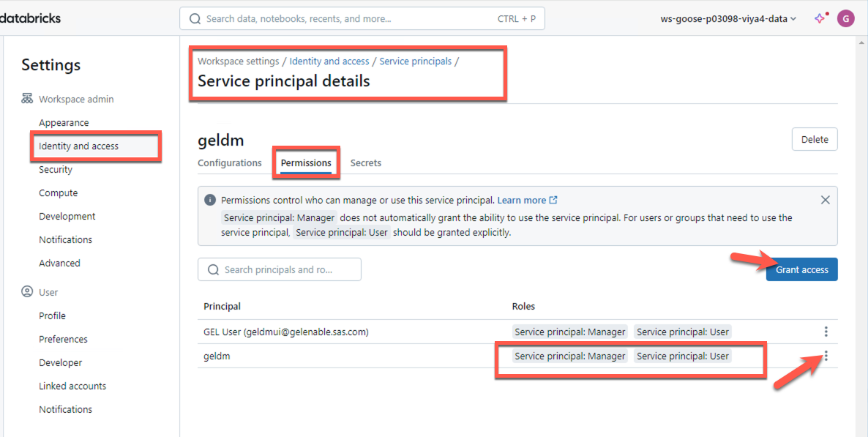Select Security in the Settings sidebar

pyautogui.click(x=56, y=169)
